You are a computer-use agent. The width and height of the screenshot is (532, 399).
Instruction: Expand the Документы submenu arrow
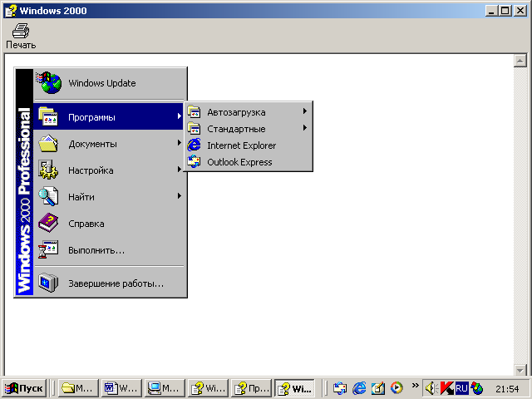click(180, 143)
